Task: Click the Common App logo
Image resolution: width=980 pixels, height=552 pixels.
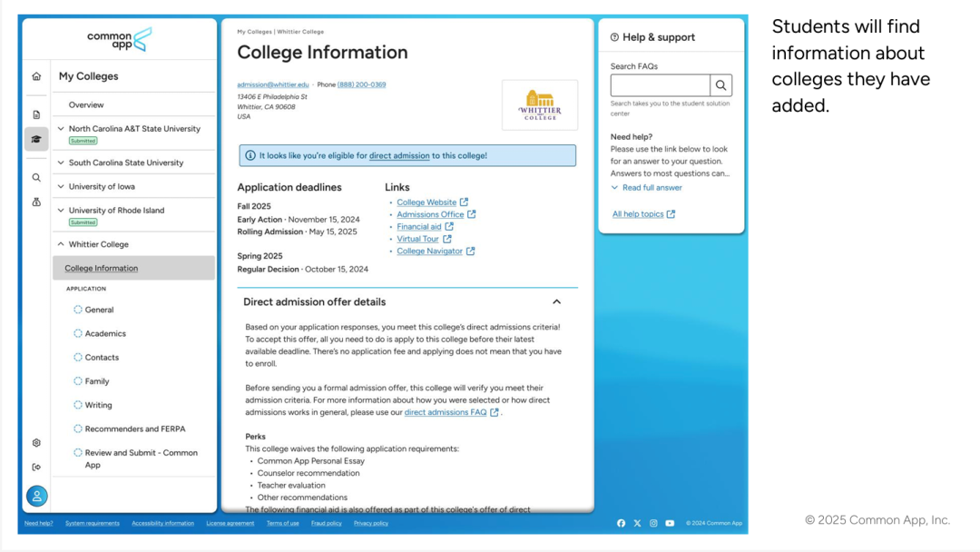Action: coord(120,39)
